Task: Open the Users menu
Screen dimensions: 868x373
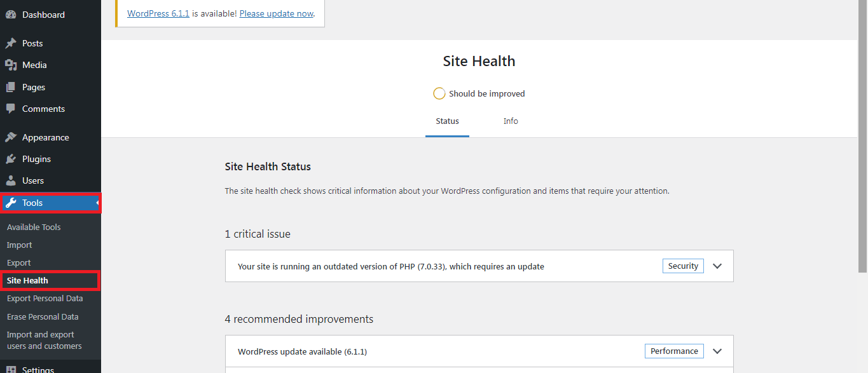Action: [50, 180]
